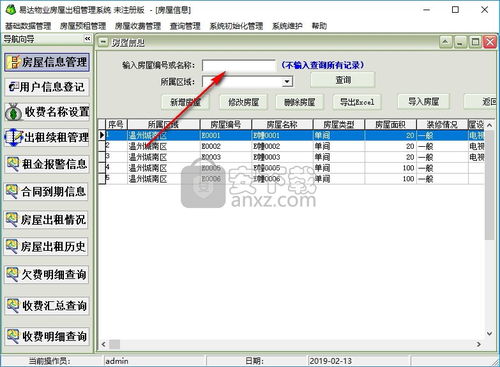Click the 删除房屋 button
This screenshot has height=367, width=500.
click(300, 102)
